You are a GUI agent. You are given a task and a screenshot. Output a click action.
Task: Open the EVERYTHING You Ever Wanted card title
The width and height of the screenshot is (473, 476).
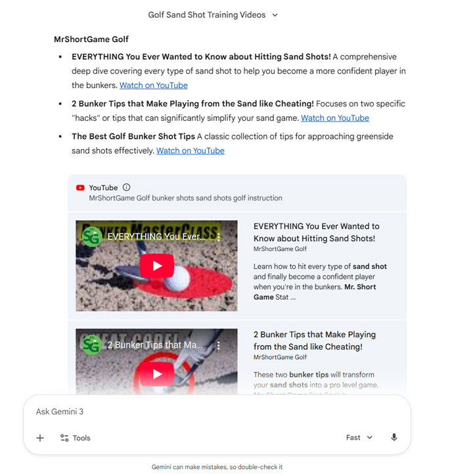tap(317, 232)
